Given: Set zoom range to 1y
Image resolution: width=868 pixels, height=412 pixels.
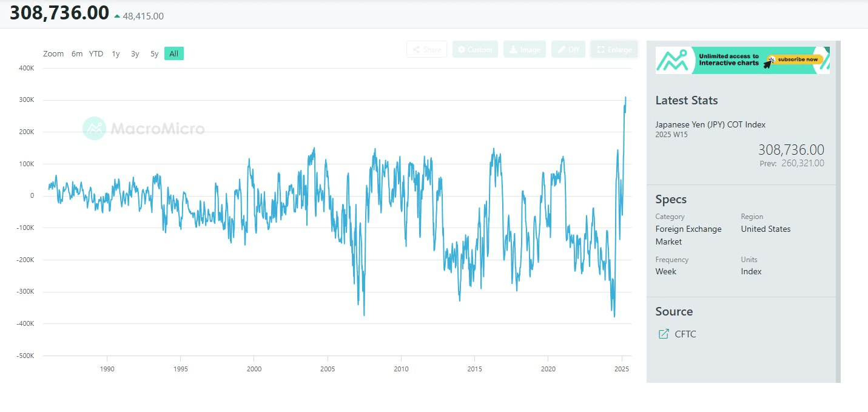Looking at the screenshot, I should pos(116,53).
